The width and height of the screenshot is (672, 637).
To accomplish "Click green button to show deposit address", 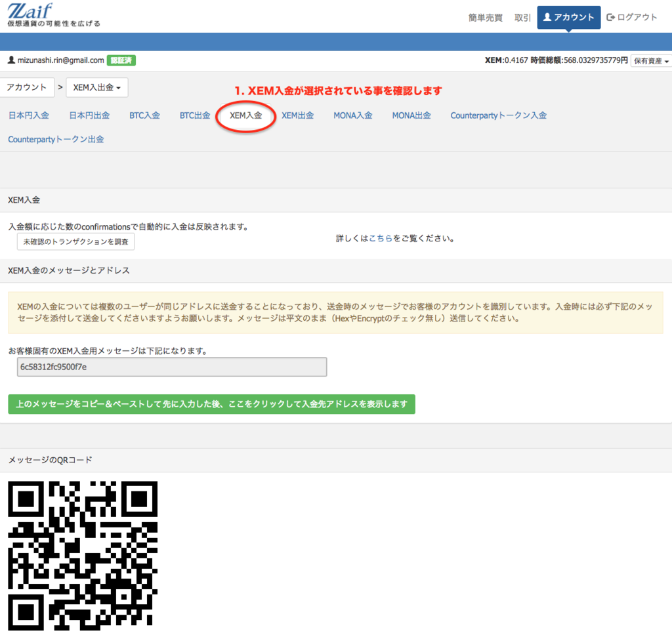I will pyautogui.click(x=212, y=404).
